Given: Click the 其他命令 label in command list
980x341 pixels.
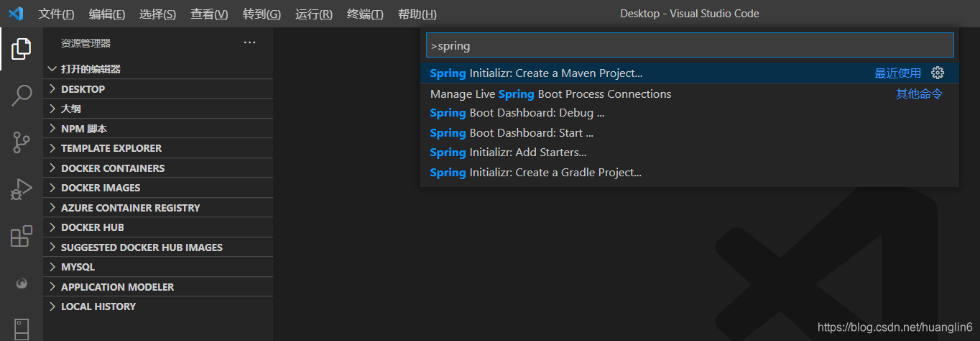Looking at the screenshot, I should pyautogui.click(x=919, y=94).
